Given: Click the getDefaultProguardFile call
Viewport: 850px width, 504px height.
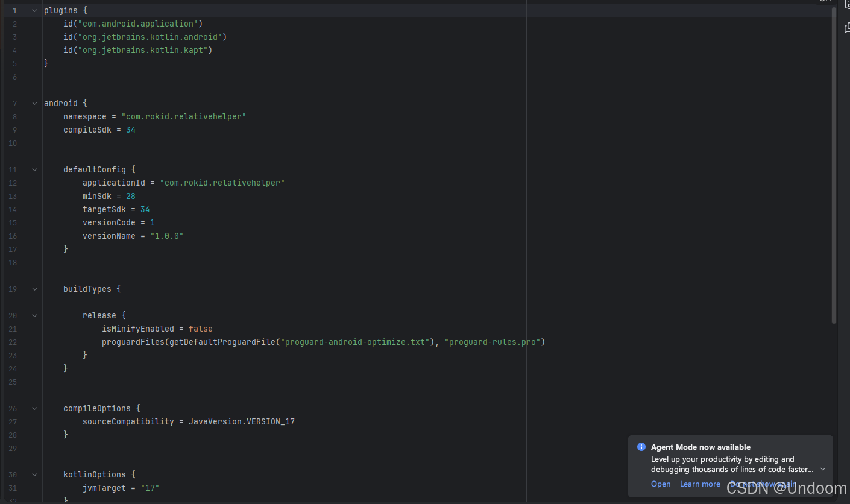Looking at the screenshot, I should [x=222, y=342].
